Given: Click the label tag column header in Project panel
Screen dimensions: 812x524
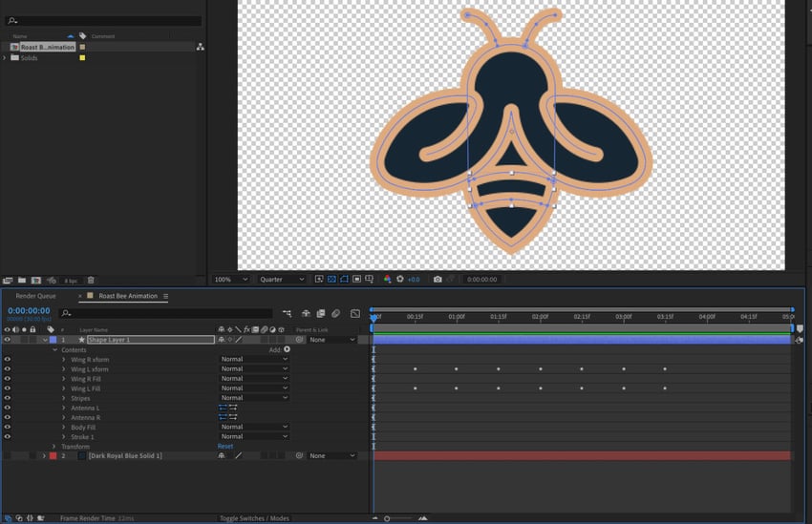Looking at the screenshot, I should coord(82,36).
